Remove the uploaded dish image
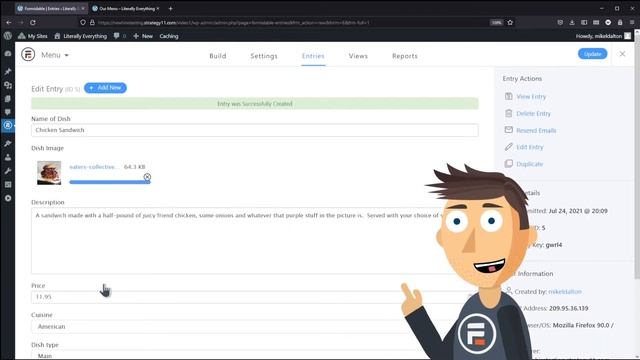Screen dimensions: 640x360 tap(147, 177)
